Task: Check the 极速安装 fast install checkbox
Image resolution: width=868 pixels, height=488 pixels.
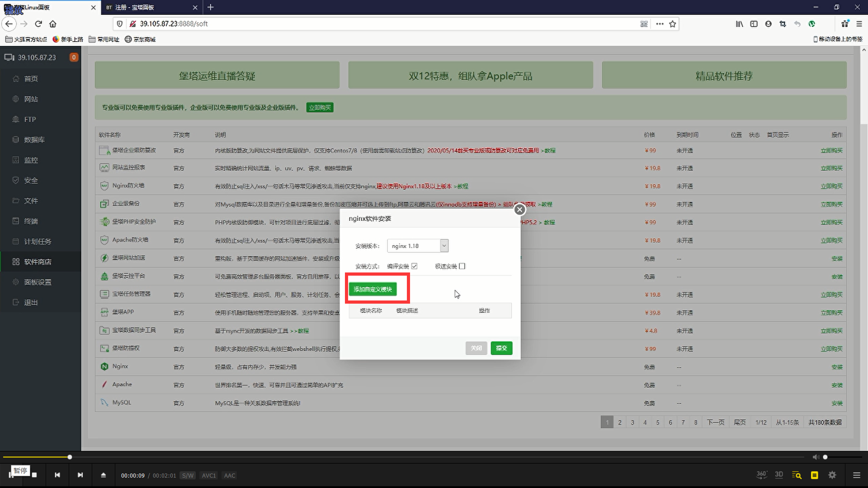Action: click(462, 266)
